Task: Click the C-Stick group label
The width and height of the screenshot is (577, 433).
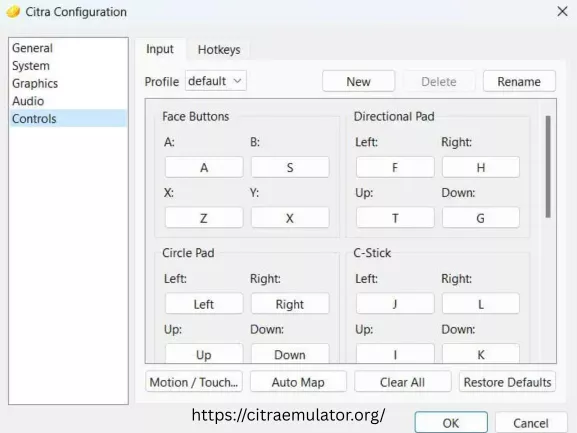Action: pos(372,253)
